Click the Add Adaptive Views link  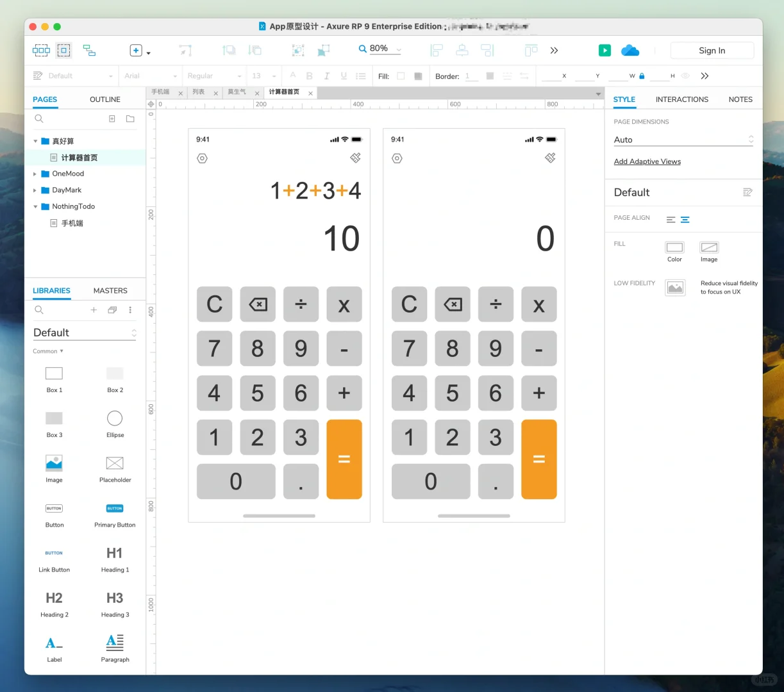(x=647, y=161)
